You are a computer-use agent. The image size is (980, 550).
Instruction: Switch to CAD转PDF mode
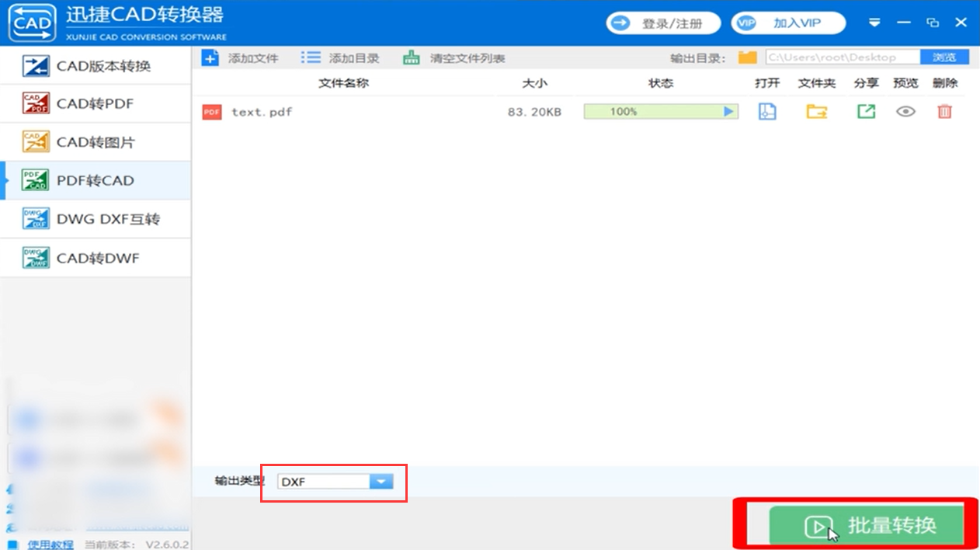pyautogui.click(x=95, y=104)
